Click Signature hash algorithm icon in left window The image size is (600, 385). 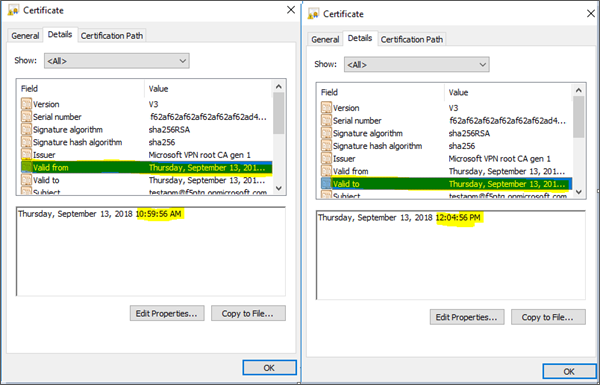click(x=26, y=142)
